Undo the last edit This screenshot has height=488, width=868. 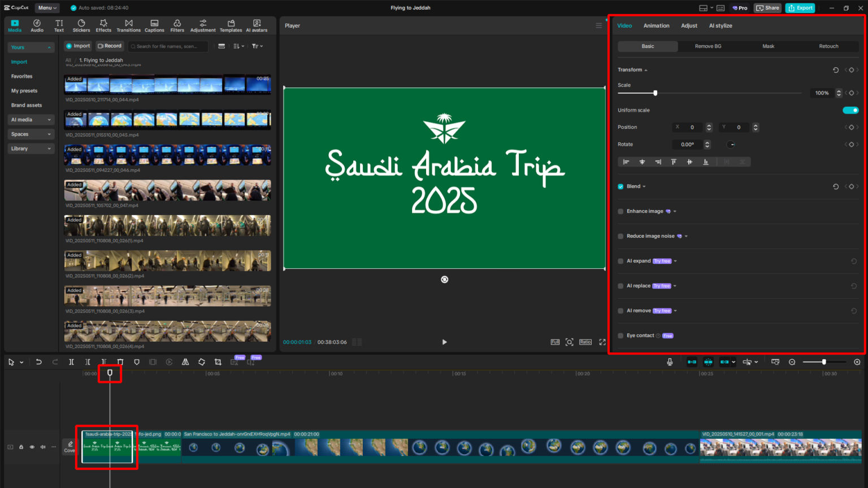[38, 361]
